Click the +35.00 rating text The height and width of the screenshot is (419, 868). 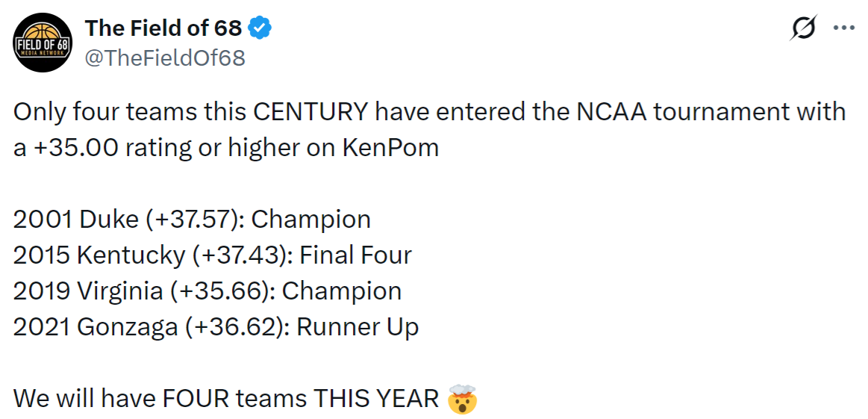coord(75,148)
